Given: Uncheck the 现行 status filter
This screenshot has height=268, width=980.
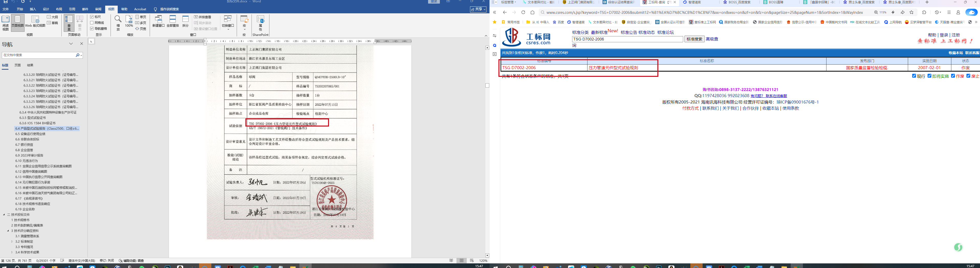Looking at the screenshot, I should coord(914,76).
